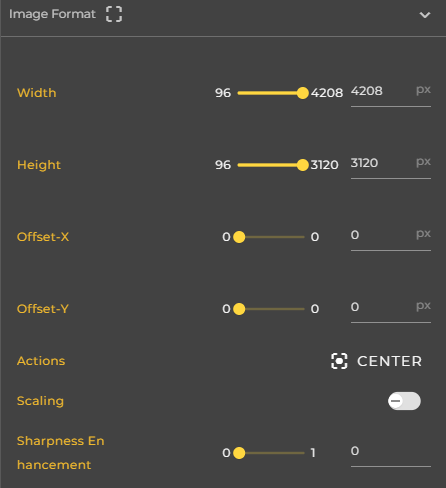This screenshot has width=446, height=488.
Task: Click the Scaling label text
Action: 40,401
